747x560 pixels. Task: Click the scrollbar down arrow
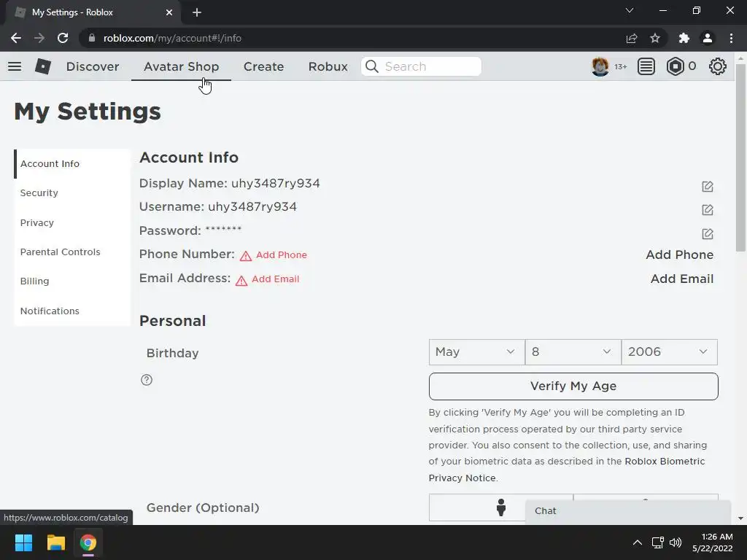click(740, 518)
